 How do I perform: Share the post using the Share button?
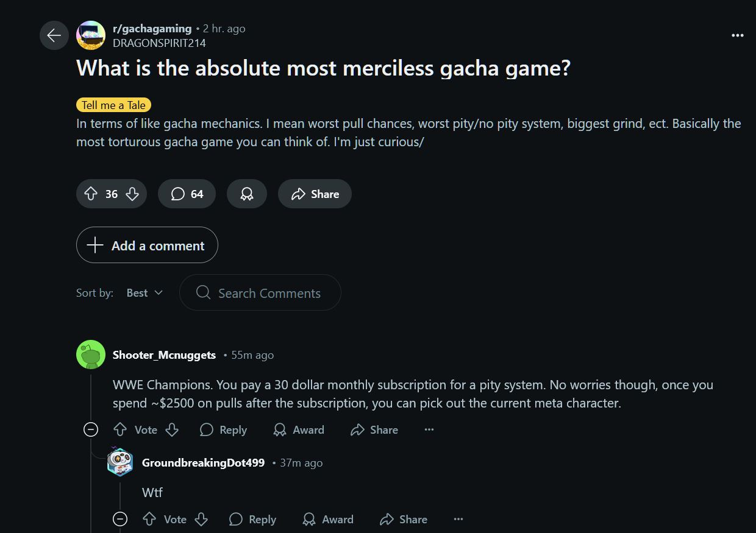(315, 194)
